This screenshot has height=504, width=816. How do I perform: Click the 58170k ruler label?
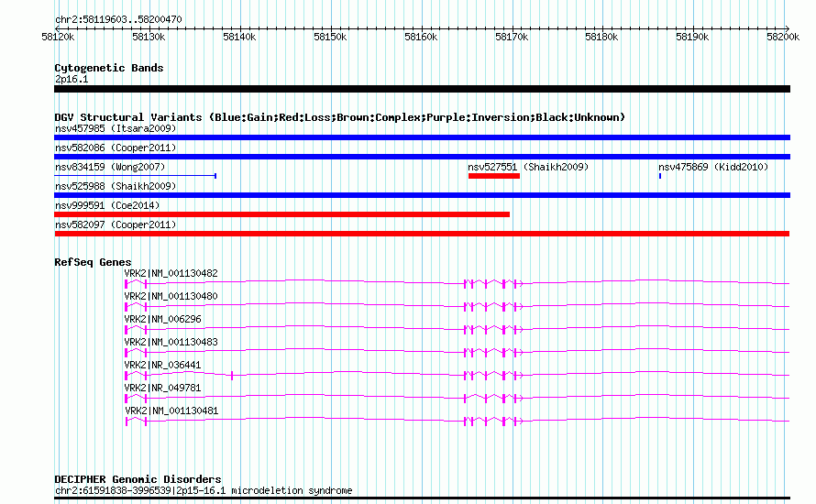pyautogui.click(x=512, y=37)
